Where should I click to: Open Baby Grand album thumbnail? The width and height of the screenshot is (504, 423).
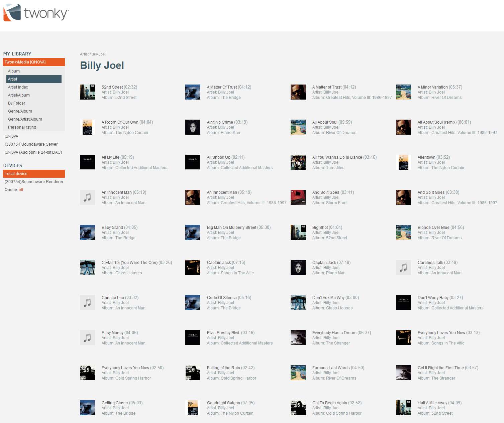coord(87,233)
